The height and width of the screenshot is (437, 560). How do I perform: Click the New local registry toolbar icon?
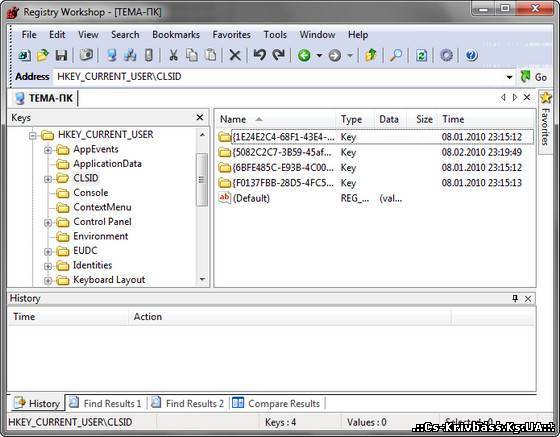(24, 55)
